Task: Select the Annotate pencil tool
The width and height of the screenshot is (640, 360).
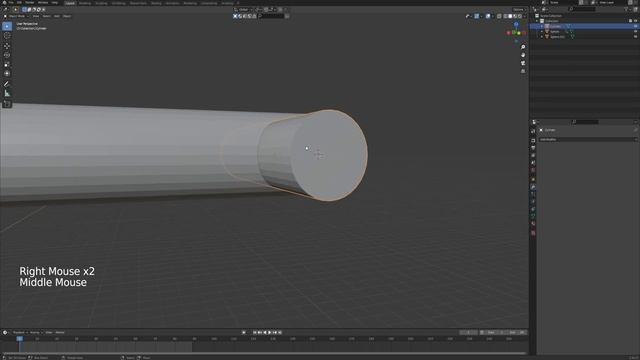Action: (x=7, y=84)
